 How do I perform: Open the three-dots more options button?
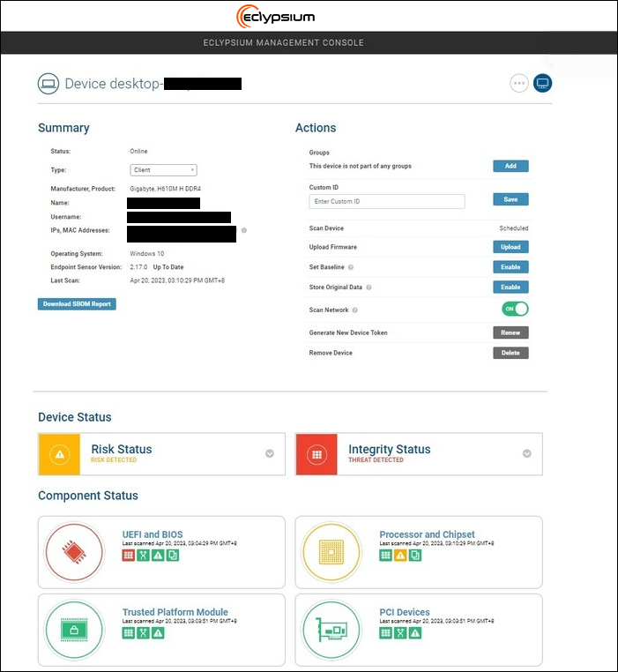(519, 83)
